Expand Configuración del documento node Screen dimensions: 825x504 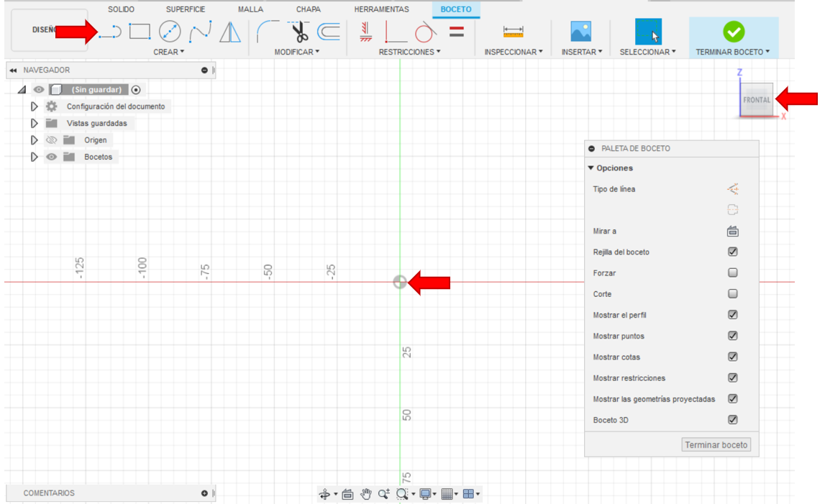(35, 106)
